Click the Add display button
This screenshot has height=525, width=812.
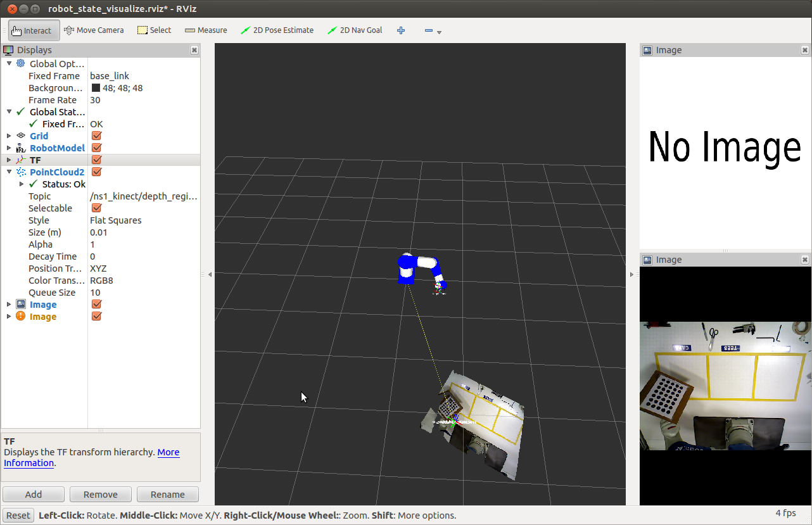click(34, 495)
